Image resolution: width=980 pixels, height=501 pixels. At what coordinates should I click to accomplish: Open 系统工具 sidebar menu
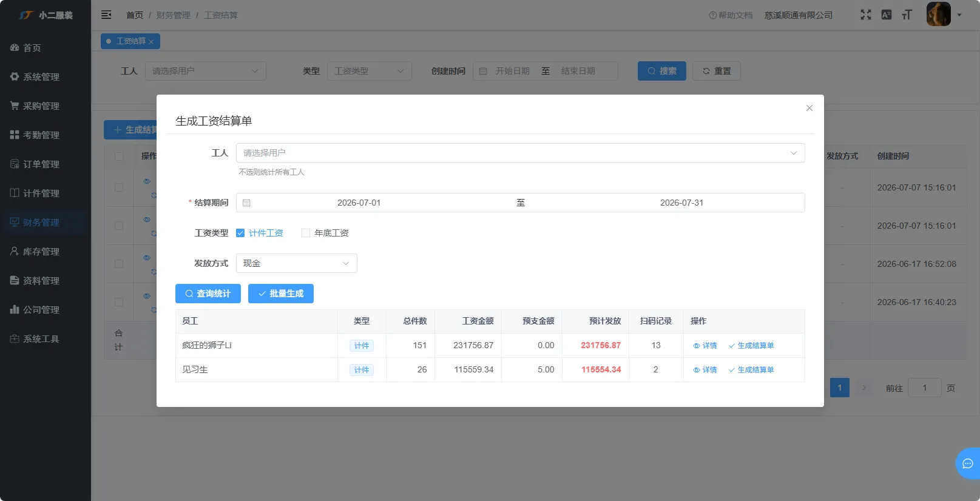46,339
